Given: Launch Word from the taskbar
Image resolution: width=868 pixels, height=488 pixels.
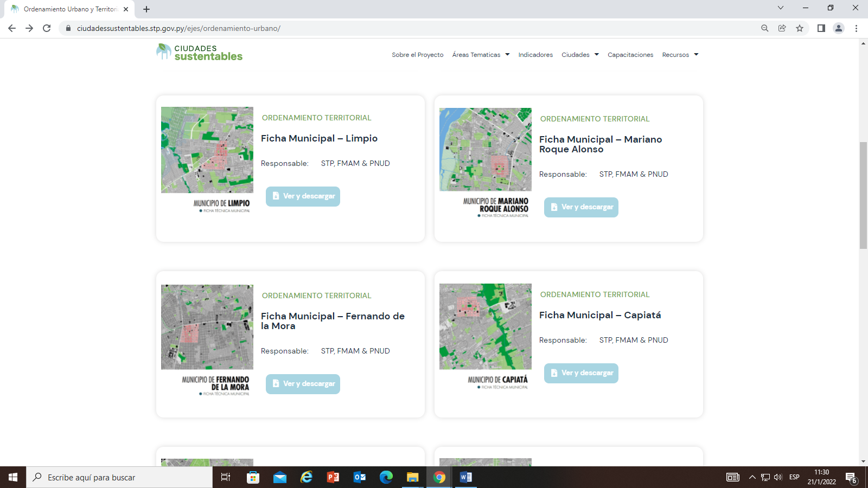Looking at the screenshot, I should (x=465, y=477).
